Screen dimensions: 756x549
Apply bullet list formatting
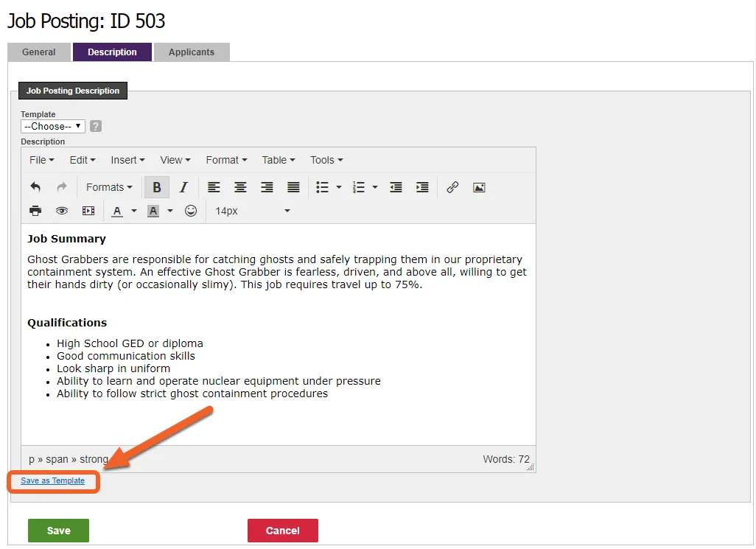(322, 187)
